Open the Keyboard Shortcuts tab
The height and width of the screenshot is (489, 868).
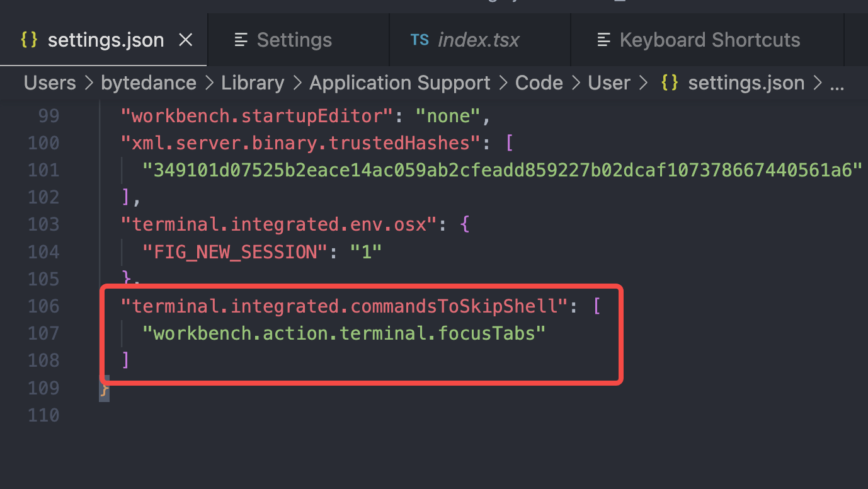709,39
